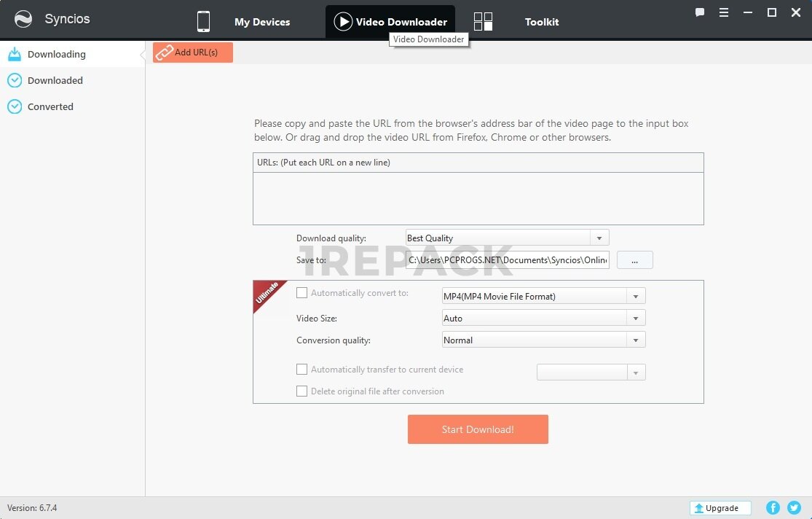812x519 pixels.
Task: Click the 'Download quality:' label
Action: (x=331, y=238)
